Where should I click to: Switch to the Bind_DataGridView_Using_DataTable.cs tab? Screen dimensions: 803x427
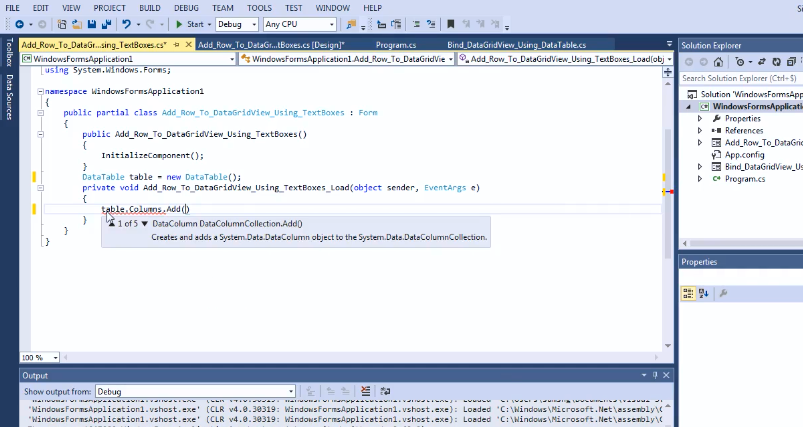pyautogui.click(x=530, y=45)
